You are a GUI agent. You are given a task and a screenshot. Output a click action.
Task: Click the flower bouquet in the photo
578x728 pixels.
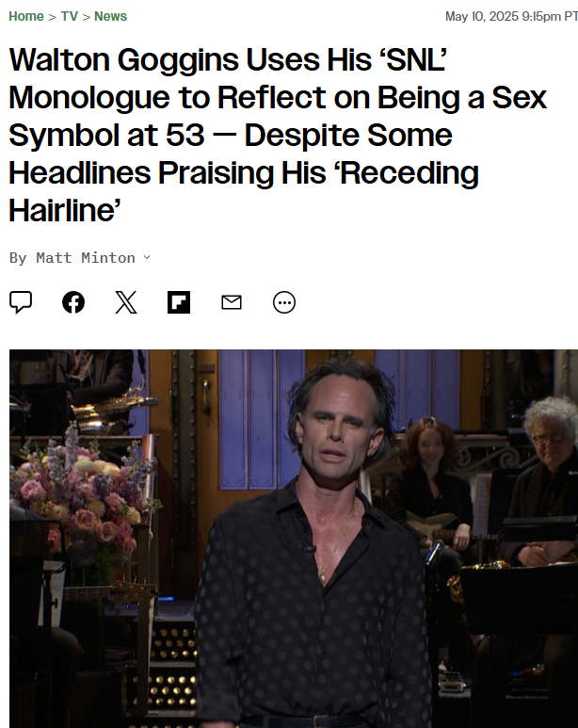84,493
